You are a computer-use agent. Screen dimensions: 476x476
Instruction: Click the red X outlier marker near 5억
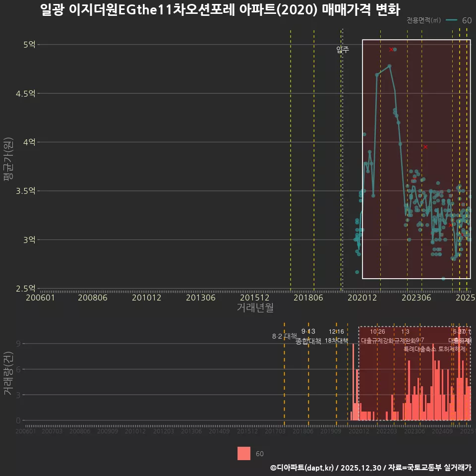tap(392, 49)
